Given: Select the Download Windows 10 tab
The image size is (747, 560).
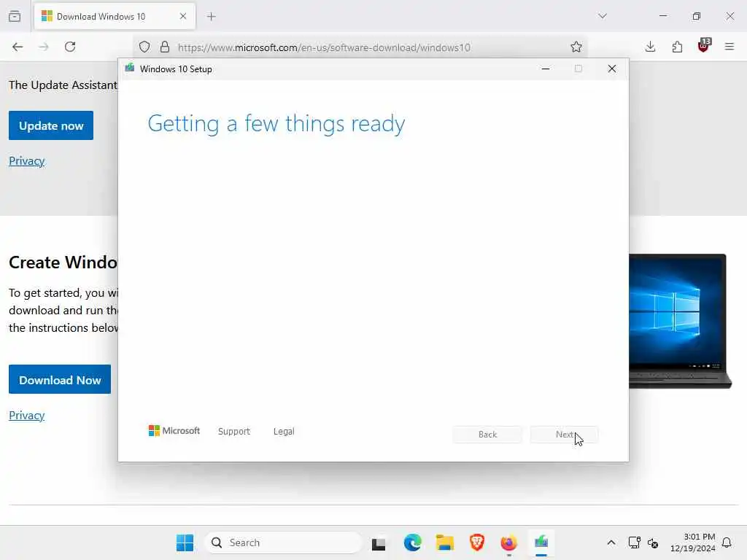Looking at the screenshot, I should [115, 17].
